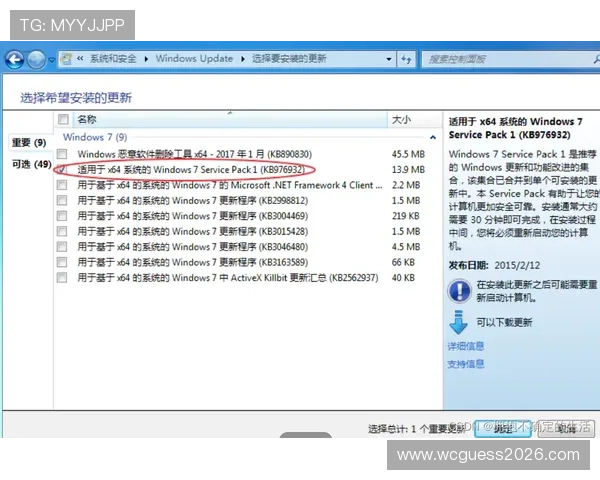The image size is (600, 480).
Task: Click the Windows 7 (9) group header
Action: click(95, 137)
